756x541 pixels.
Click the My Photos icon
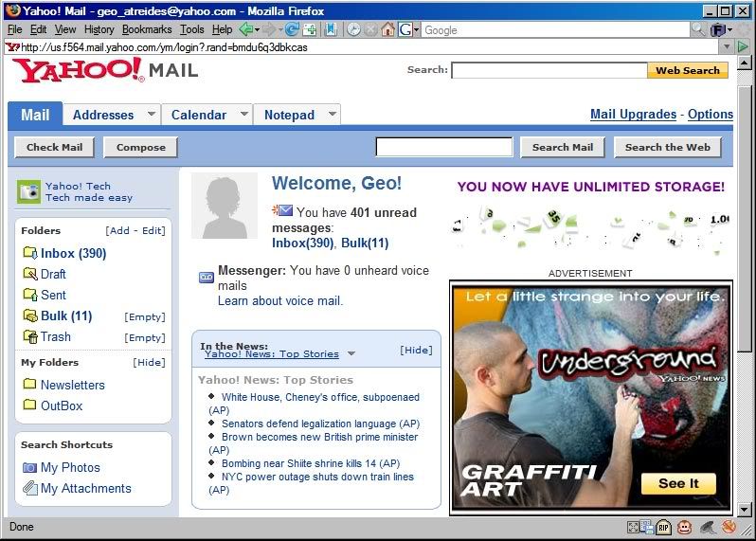29,467
